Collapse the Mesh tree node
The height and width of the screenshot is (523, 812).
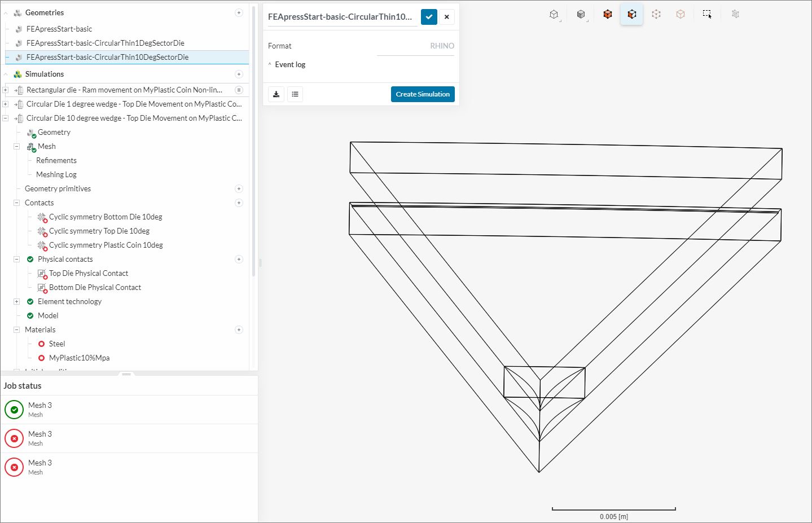[x=16, y=146]
